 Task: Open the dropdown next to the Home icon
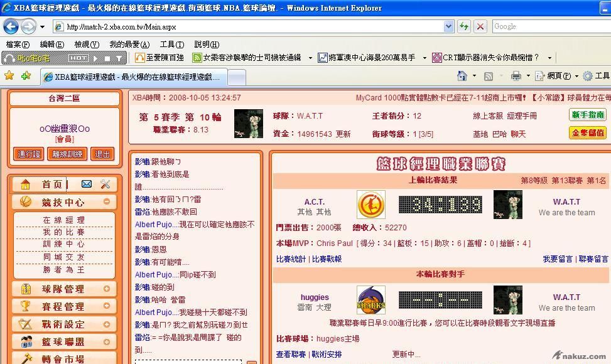click(474, 76)
